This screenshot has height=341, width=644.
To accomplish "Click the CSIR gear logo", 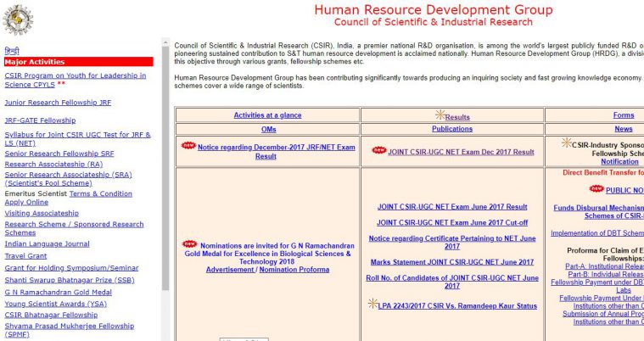I will 18,20.
